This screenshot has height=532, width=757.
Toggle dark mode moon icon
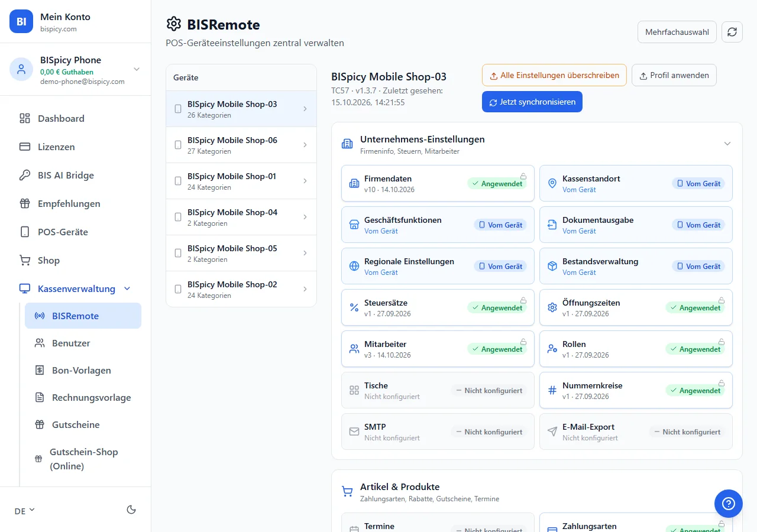pyautogui.click(x=131, y=510)
